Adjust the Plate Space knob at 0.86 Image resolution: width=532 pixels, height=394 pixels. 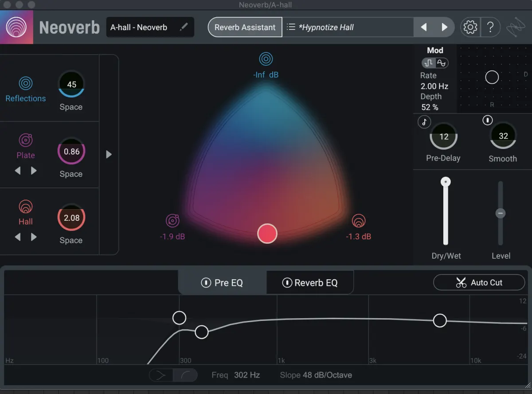71,152
